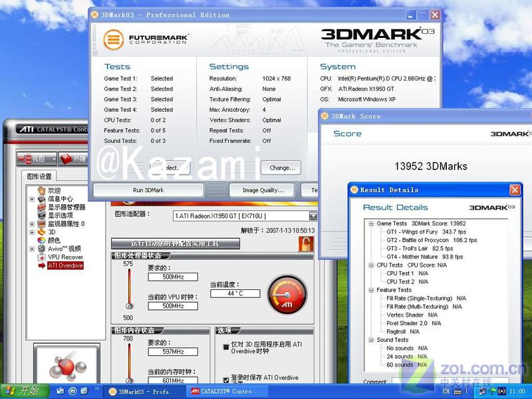Click the VPU Recover first-aid icon
The image size is (532, 399).
pos(42,257)
